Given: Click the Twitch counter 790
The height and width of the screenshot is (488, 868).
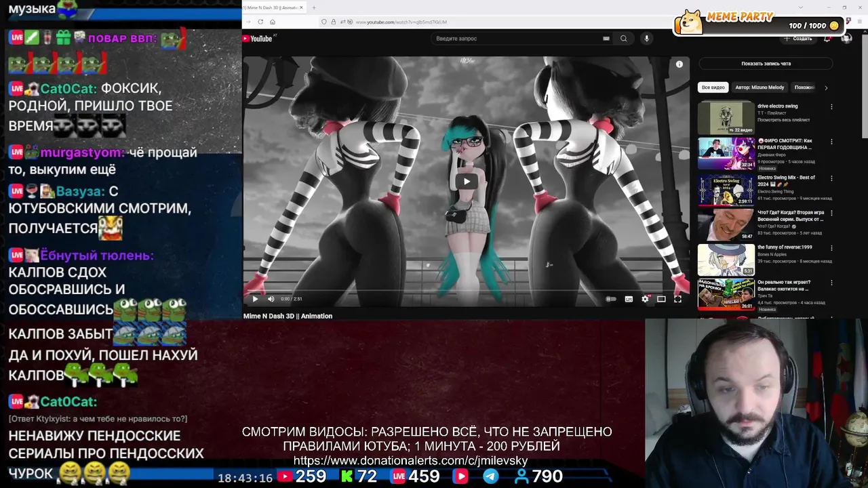Looking at the screenshot, I should click(x=547, y=476).
